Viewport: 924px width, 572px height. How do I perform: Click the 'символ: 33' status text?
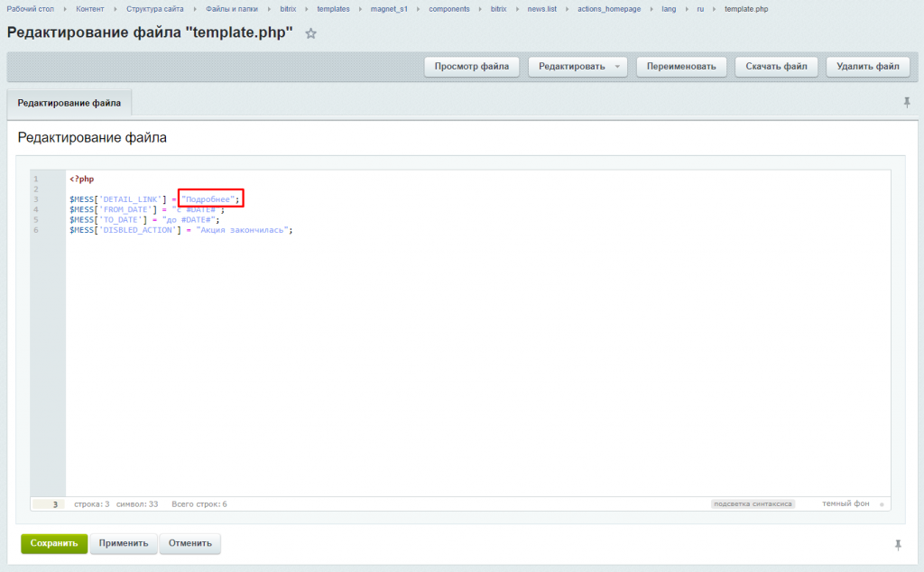pyautogui.click(x=137, y=504)
